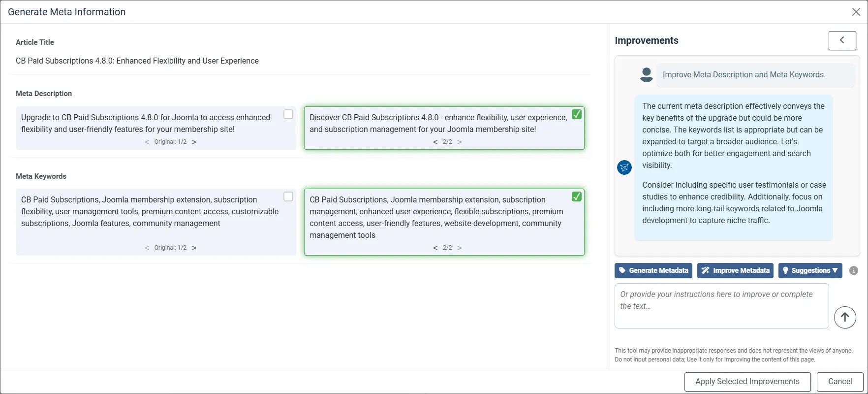Click Apply Selected Improvements

[x=747, y=382]
